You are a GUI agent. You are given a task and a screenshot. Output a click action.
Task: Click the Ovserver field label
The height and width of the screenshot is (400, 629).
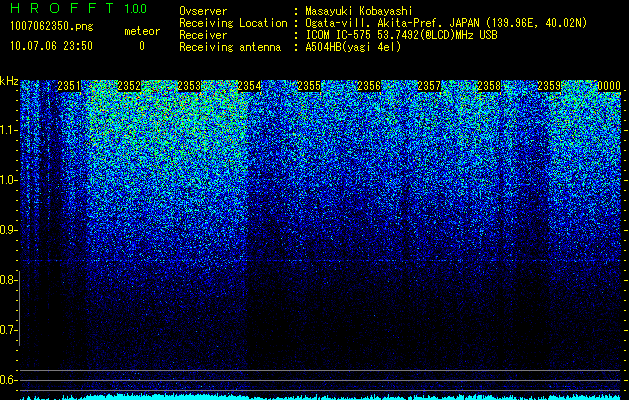coord(203,11)
